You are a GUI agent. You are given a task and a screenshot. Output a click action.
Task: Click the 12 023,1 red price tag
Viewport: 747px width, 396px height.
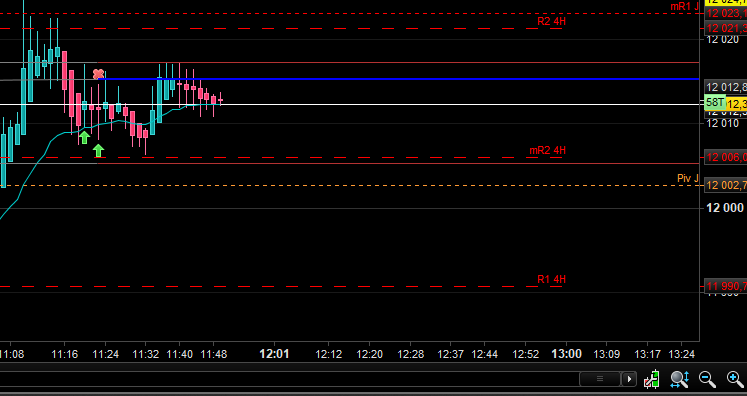[x=726, y=13]
